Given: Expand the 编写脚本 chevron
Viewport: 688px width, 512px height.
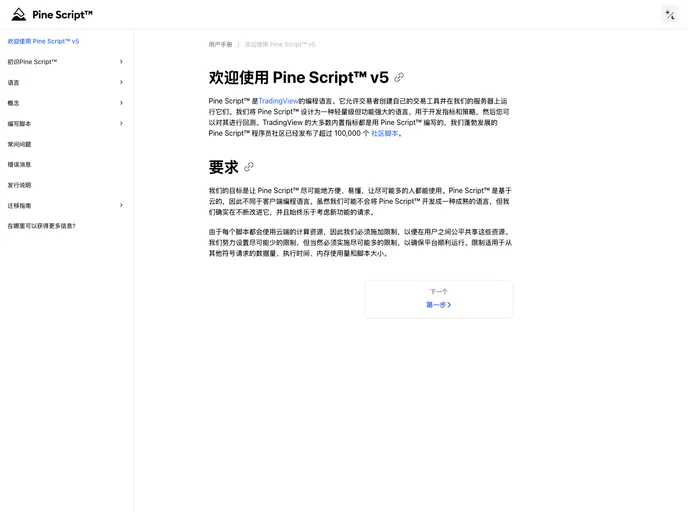Looking at the screenshot, I should point(121,124).
